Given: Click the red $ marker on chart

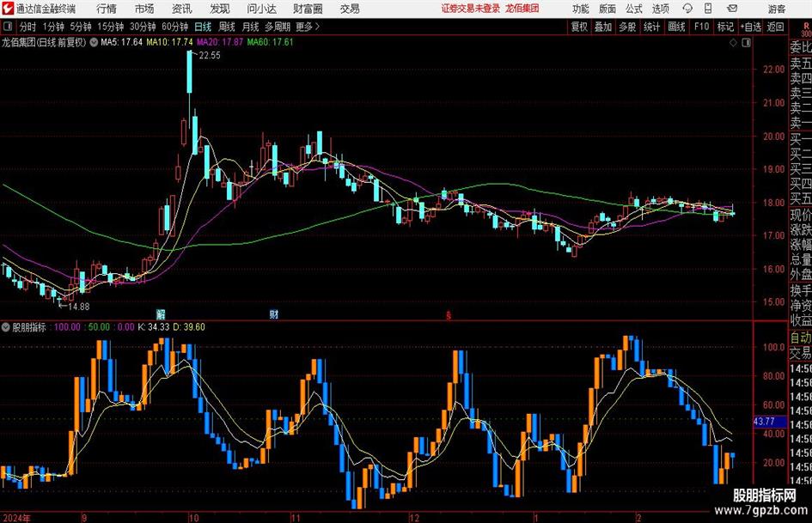Looking at the screenshot, I should tap(449, 315).
